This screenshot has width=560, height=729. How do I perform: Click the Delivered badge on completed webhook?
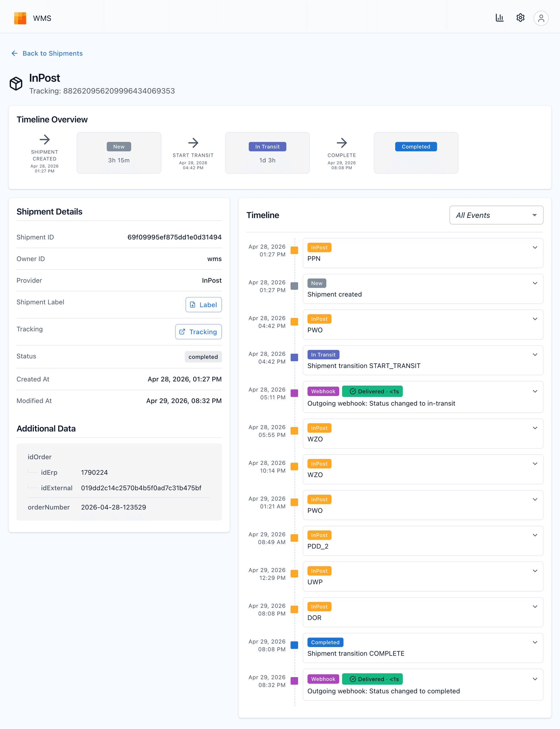[x=372, y=679]
